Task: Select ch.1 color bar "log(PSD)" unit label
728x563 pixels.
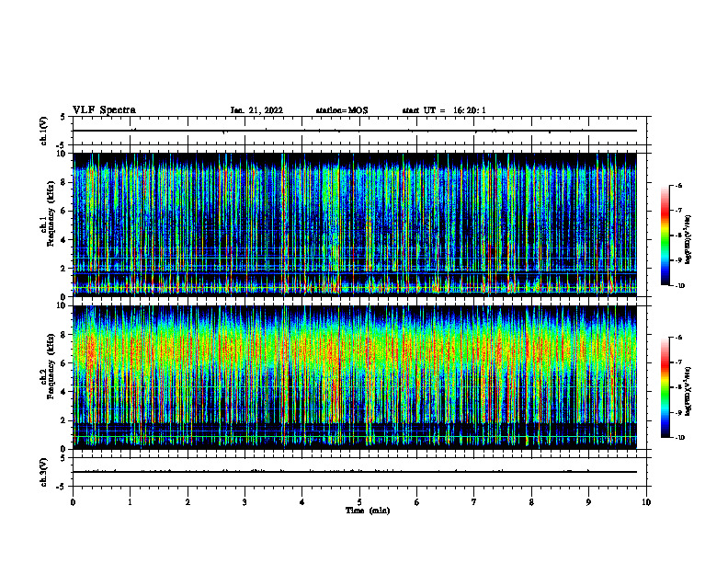Action: (688, 240)
